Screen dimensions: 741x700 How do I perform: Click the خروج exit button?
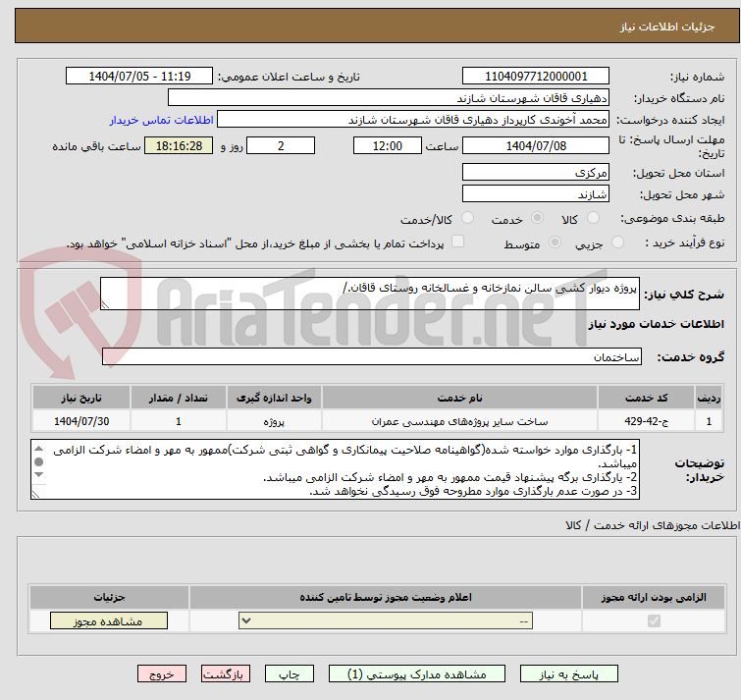162,674
